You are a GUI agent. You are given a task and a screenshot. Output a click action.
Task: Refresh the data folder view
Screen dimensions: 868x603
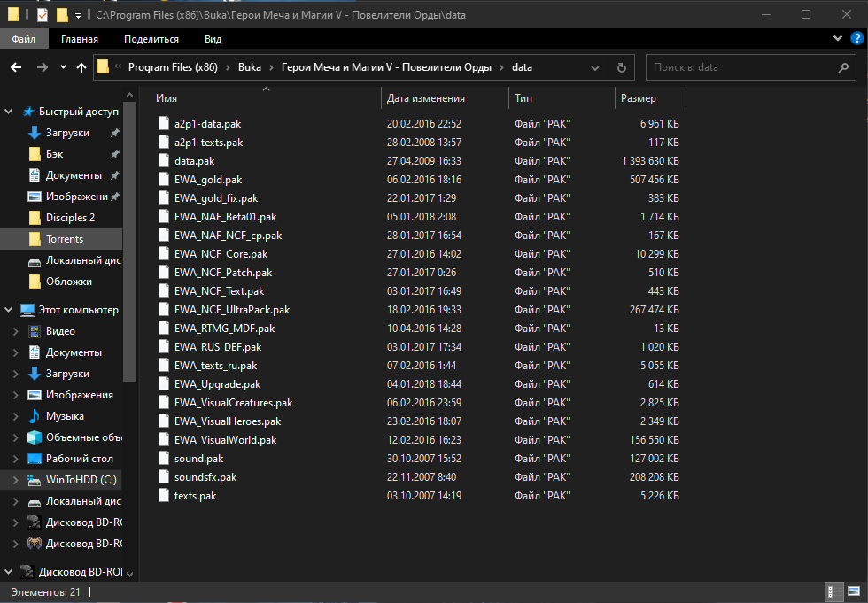[621, 67]
